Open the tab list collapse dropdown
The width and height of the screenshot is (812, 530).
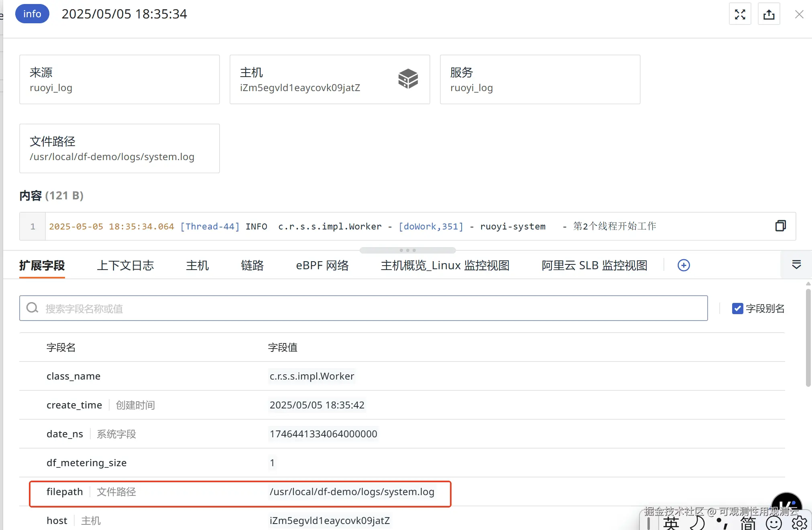[x=796, y=265]
